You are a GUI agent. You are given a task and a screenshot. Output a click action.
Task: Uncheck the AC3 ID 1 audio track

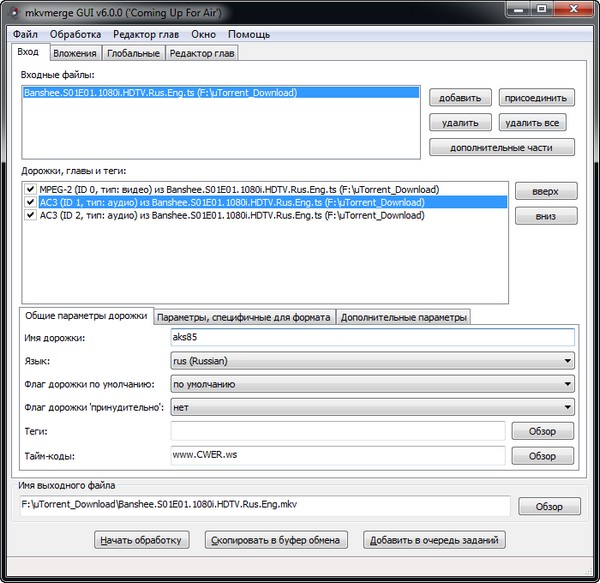point(29,202)
